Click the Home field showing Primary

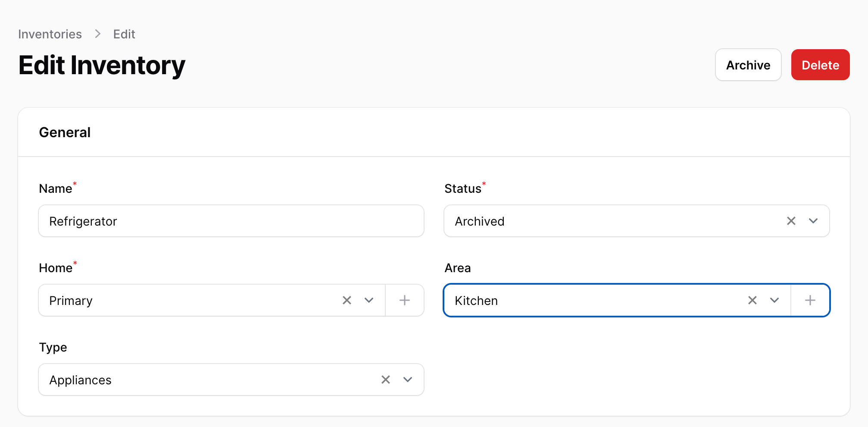pos(190,300)
